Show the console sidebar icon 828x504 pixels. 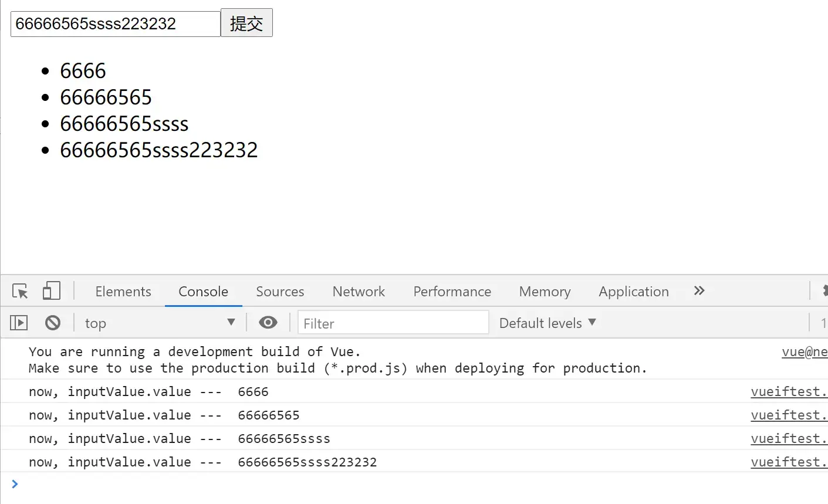[19, 323]
